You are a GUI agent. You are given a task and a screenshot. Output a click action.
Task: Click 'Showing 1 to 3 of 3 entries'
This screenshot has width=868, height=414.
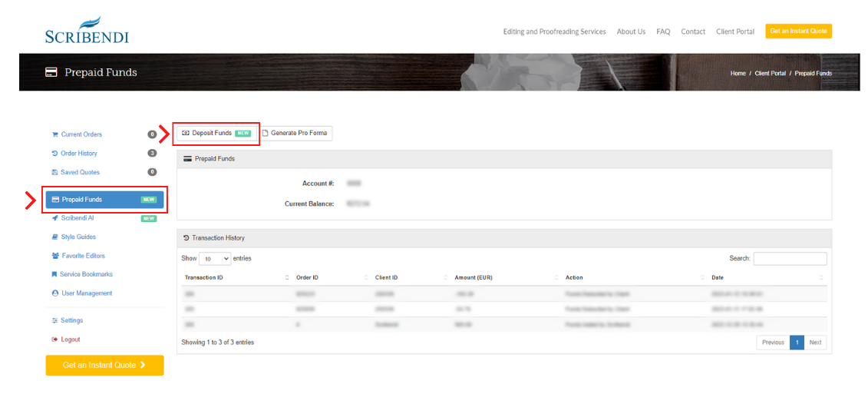point(217,343)
